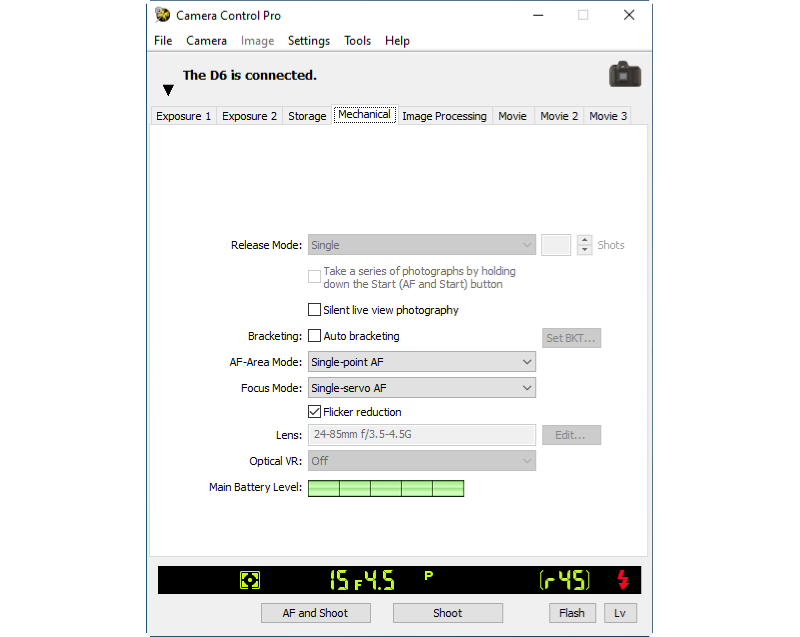
Task: Click the Set BKT... button
Action: pyautogui.click(x=571, y=338)
